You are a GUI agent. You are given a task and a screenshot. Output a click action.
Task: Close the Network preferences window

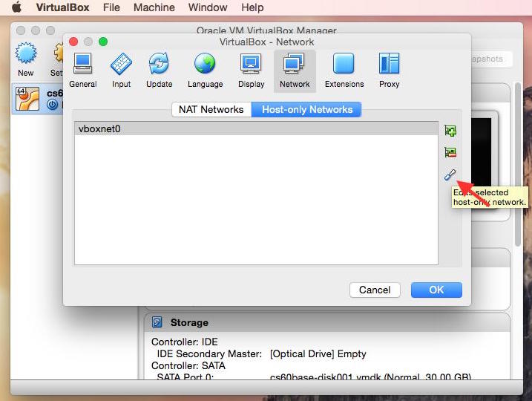[73, 42]
